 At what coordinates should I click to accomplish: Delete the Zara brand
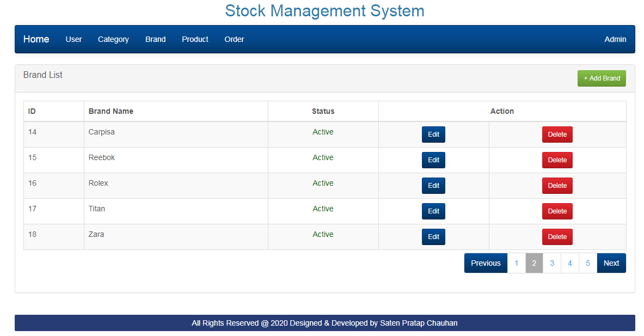pos(557,236)
